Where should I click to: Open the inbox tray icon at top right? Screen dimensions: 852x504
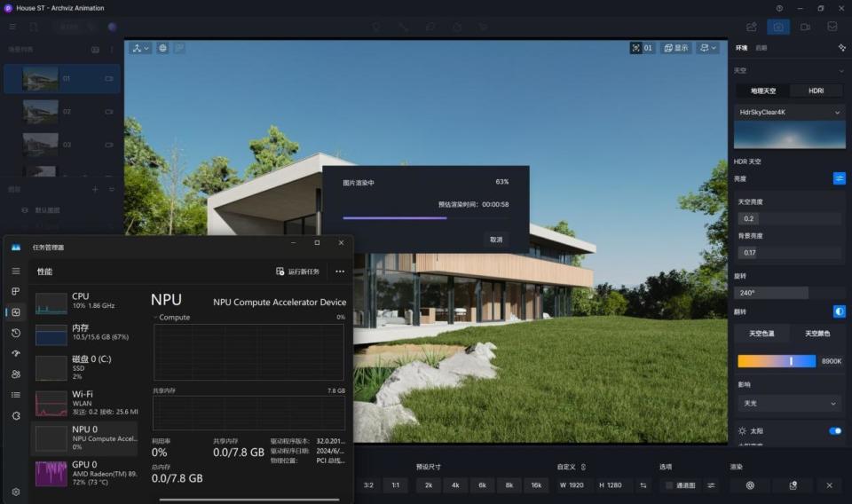(832, 27)
